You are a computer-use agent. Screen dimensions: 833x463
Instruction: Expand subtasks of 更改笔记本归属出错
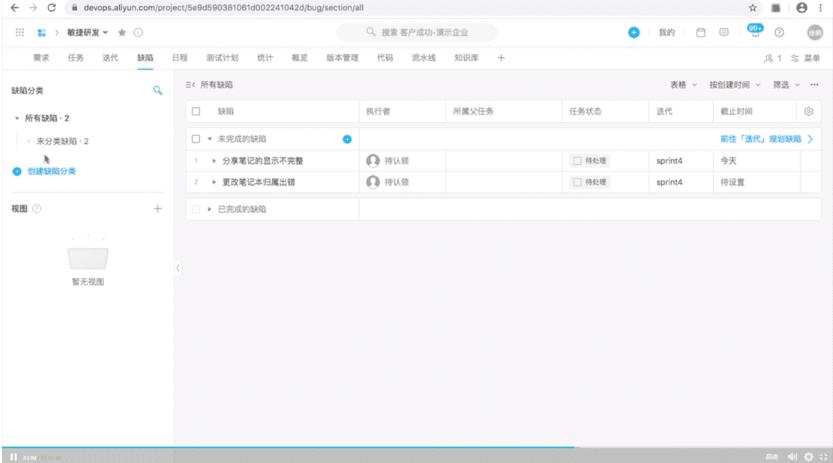click(214, 182)
